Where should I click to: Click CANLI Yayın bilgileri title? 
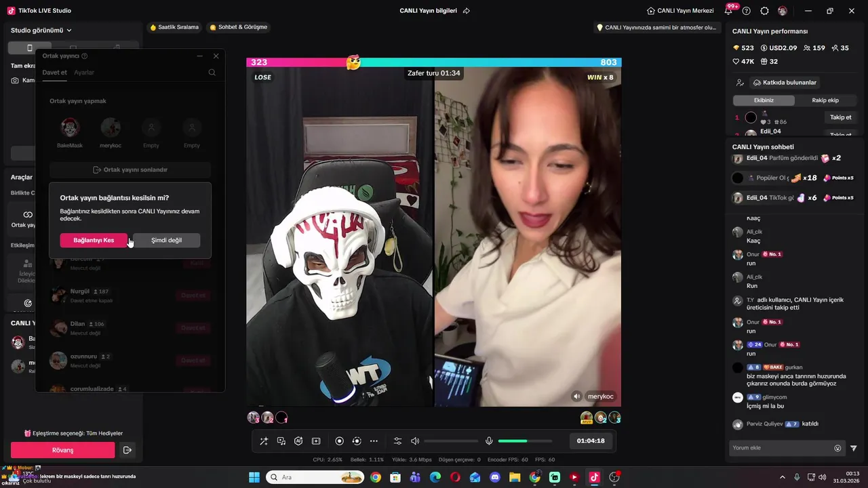(x=429, y=11)
